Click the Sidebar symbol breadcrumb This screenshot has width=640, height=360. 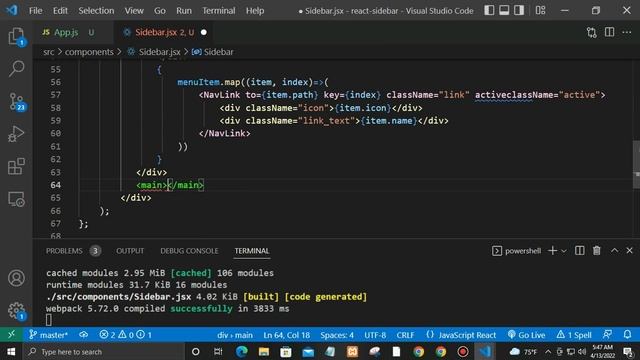(x=218, y=52)
